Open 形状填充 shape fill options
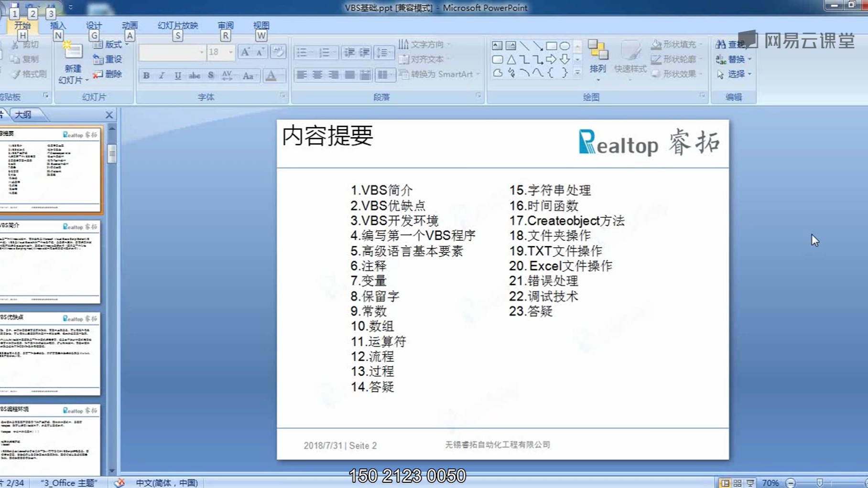This screenshot has width=868, height=488. [x=677, y=44]
